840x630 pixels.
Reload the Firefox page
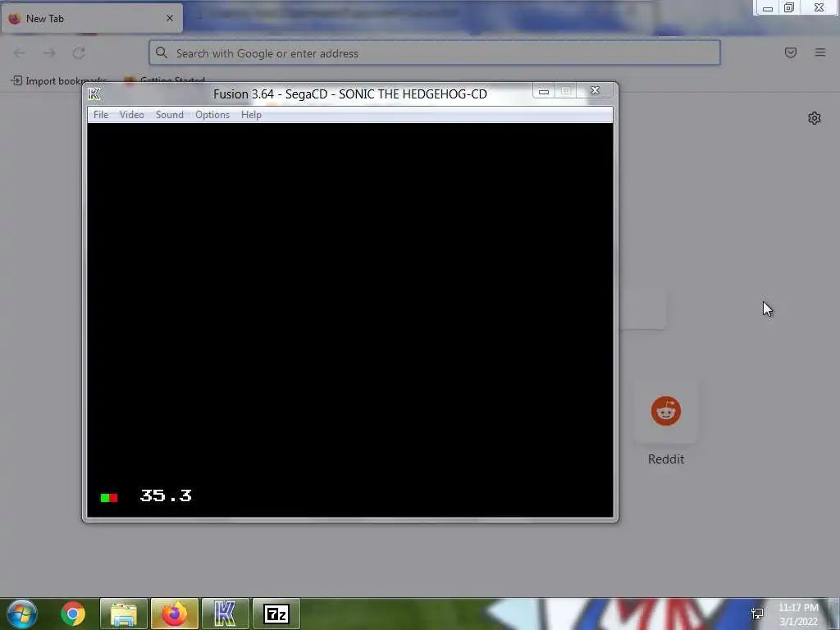pos(79,53)
